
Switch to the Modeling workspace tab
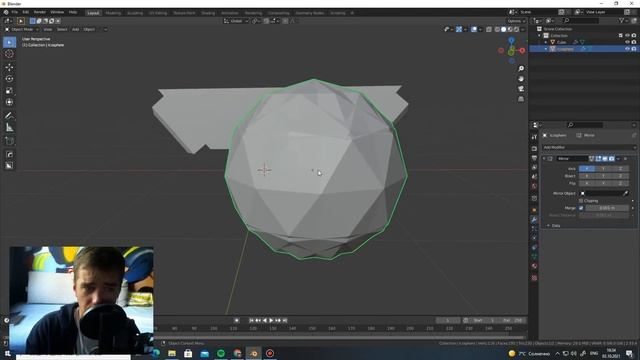113,13
